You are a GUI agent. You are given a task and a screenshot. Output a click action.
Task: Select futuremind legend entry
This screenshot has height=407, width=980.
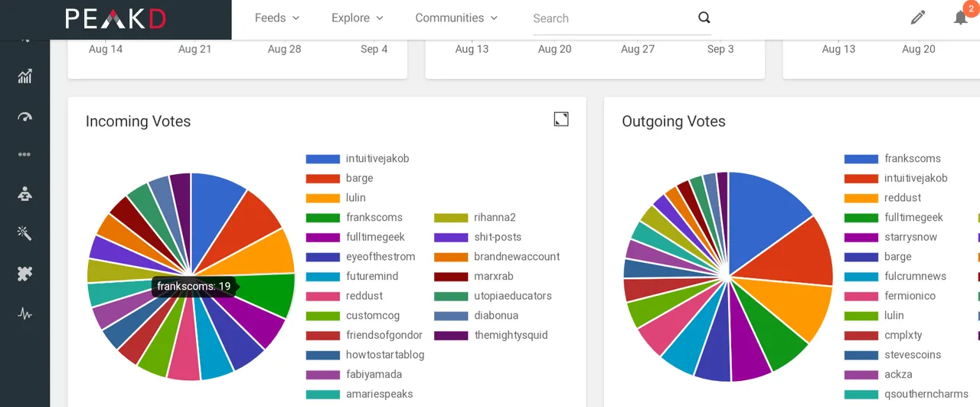372,277
